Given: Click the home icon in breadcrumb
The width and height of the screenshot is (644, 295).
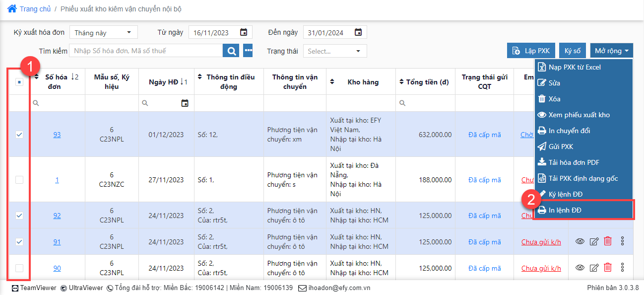Looking at the screenshot, I should (12, 8).
